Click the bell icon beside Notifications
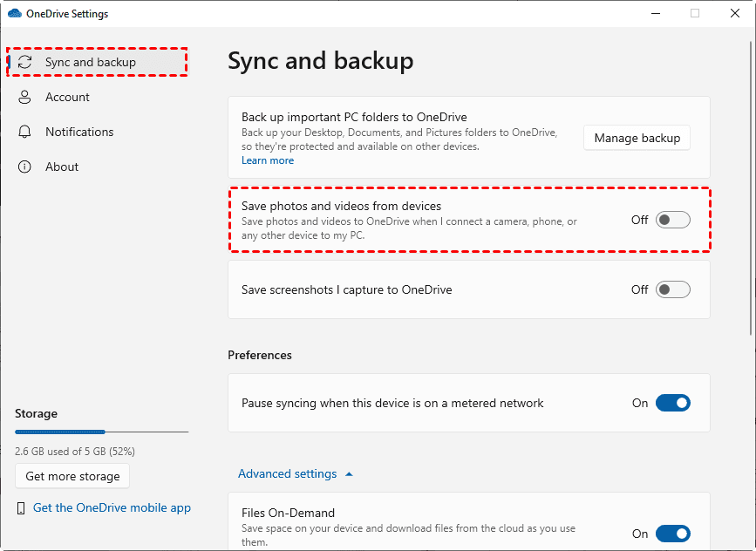 (26, 132)
